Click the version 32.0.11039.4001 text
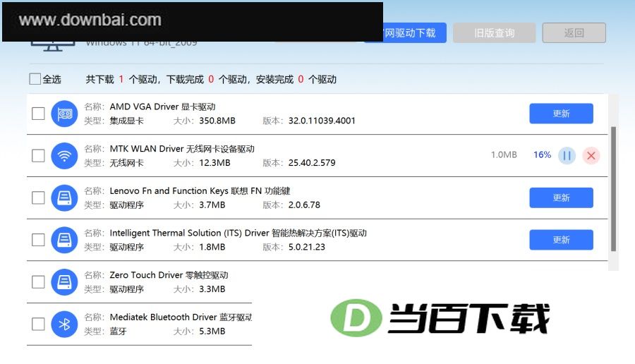Image resolution: width=635 pixels, height=364 pixels. (x=322, y=121)
